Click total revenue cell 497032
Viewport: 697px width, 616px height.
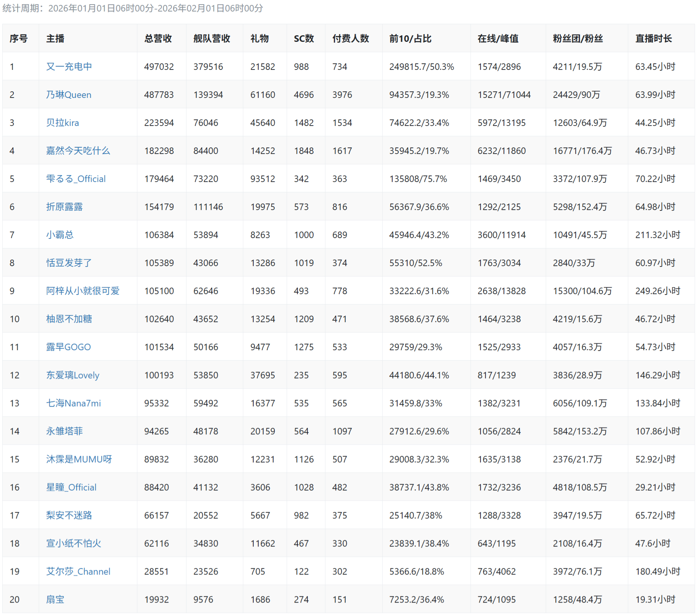pos(159,66)
